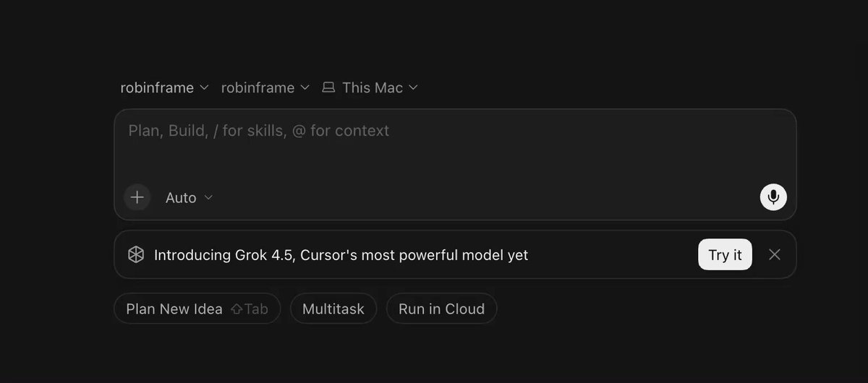Dismiss the Grok 4.5 banner with the X

click(x=775, y=254)
